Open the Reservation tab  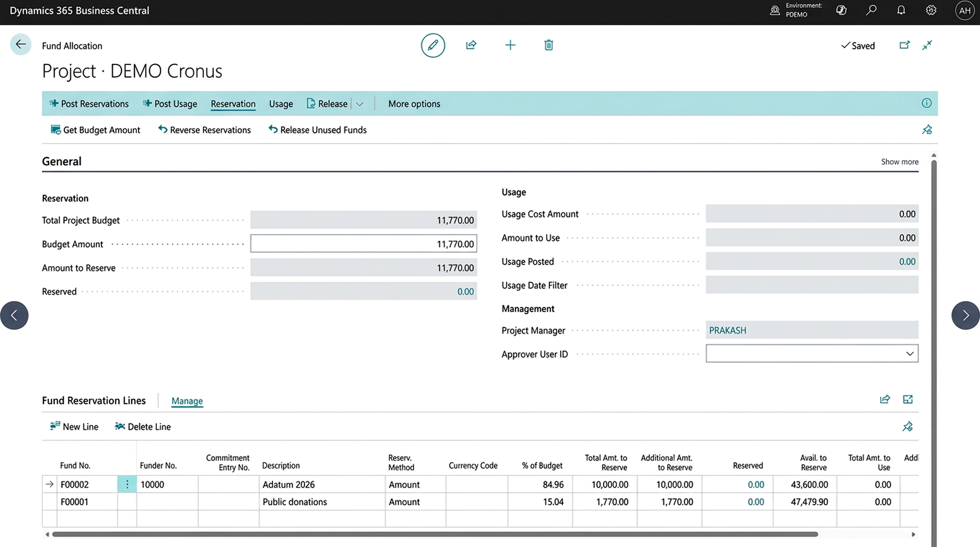tap(233, 104)
